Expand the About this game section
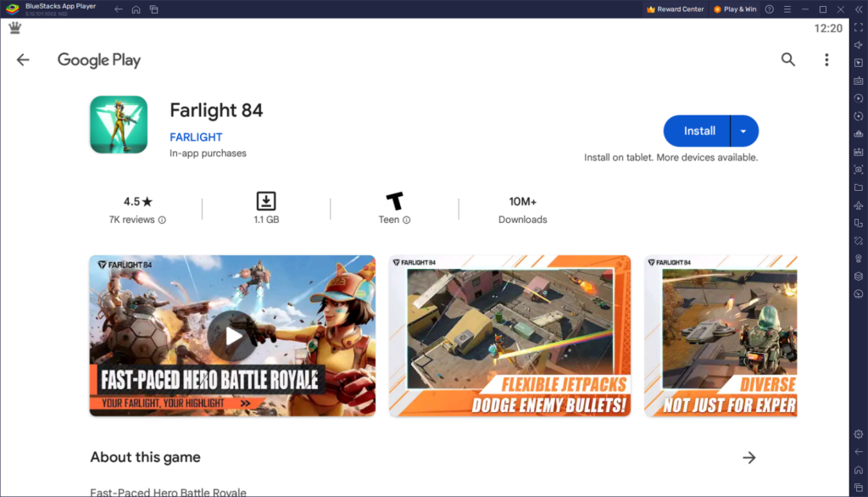This screenshot has width=868, height=497. coord(749,457)
